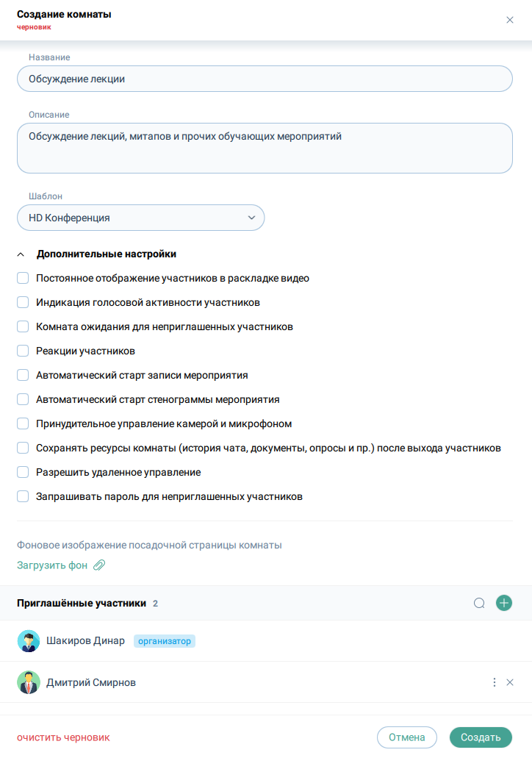This screenshot has width=532, height=758.
Task: Click the green plus to add a participant
Action: click(x=504, y=603)
